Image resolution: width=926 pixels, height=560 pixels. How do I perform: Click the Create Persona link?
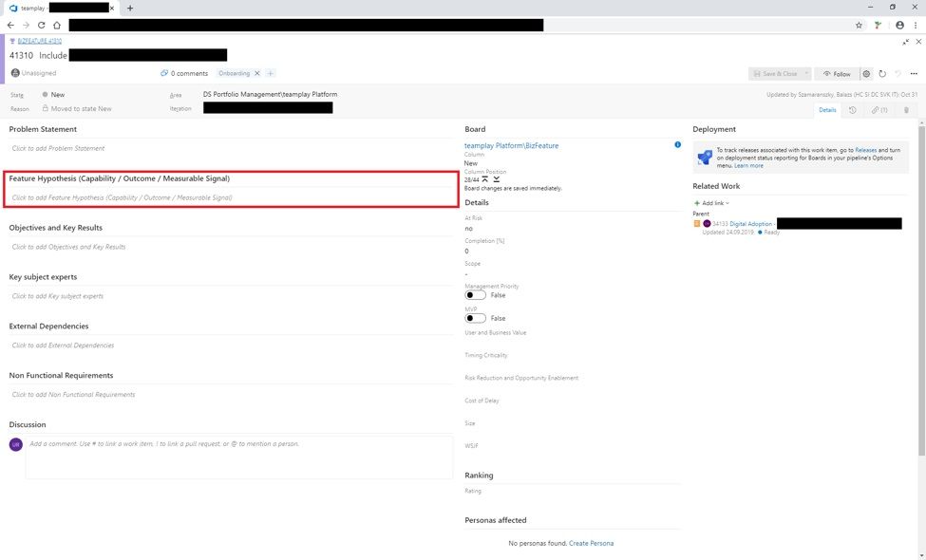(x=591, y=543)
